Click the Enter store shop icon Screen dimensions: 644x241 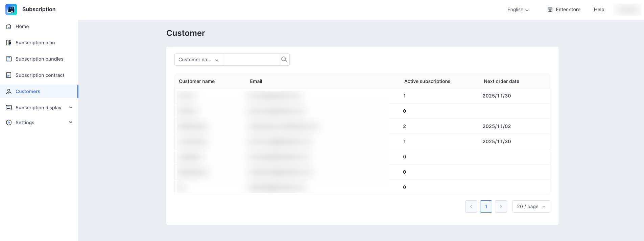[x=550, y=9]
